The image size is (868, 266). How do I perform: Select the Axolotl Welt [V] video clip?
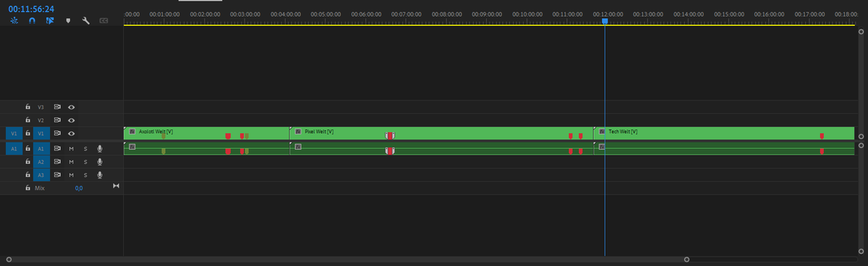(x=206, y=133)
